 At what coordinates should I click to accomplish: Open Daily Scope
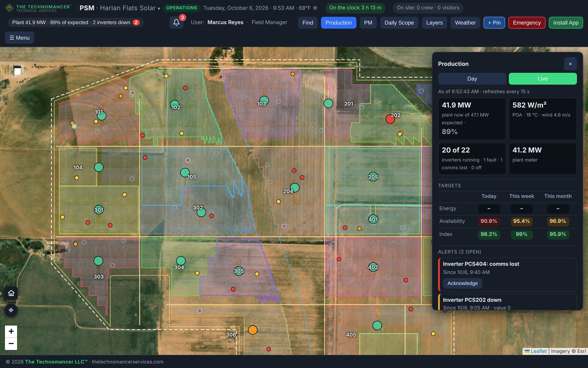[x=399, y=22]
